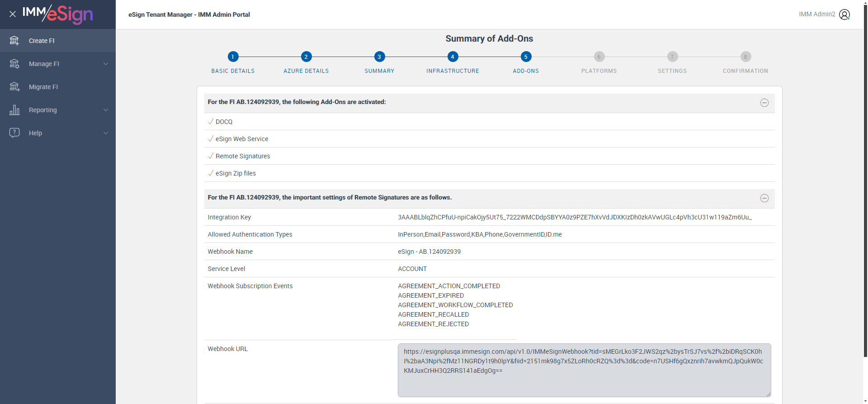Click the Allowed Authentication Types value

tap(480, 234)
